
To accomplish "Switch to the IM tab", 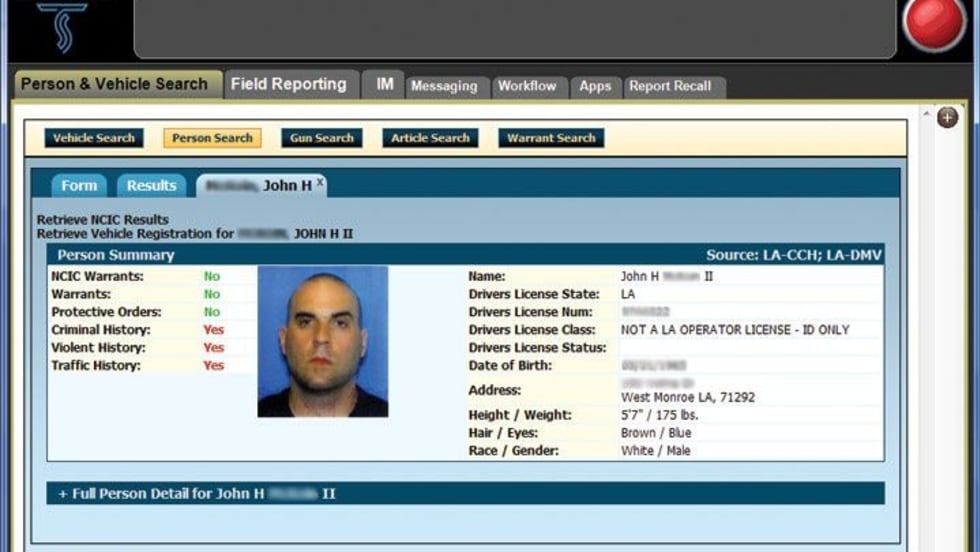I will 384,84.
